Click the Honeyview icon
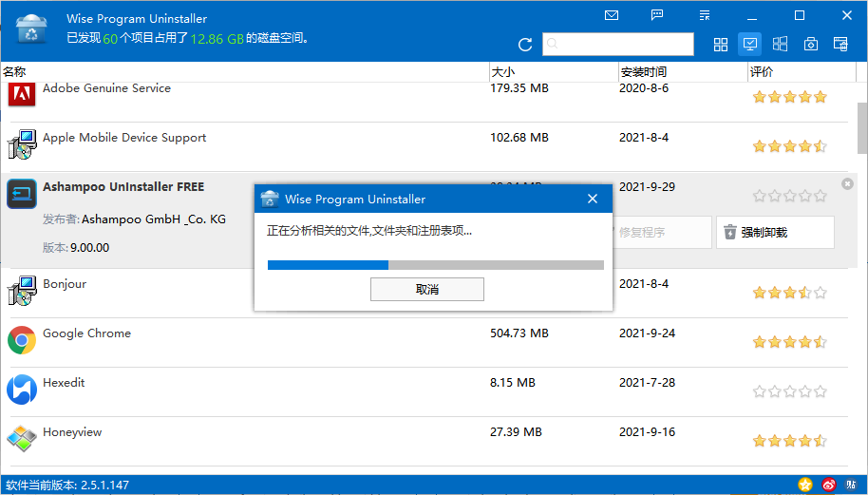The width and height of the screenshot is (868, 495). pos(22,439)
